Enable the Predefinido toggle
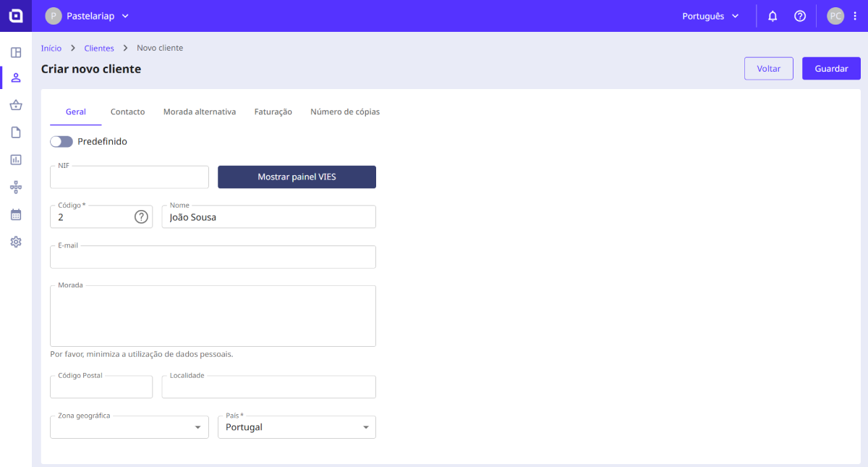The height and width of the screenshot is (467, 868). coord(61,141)
